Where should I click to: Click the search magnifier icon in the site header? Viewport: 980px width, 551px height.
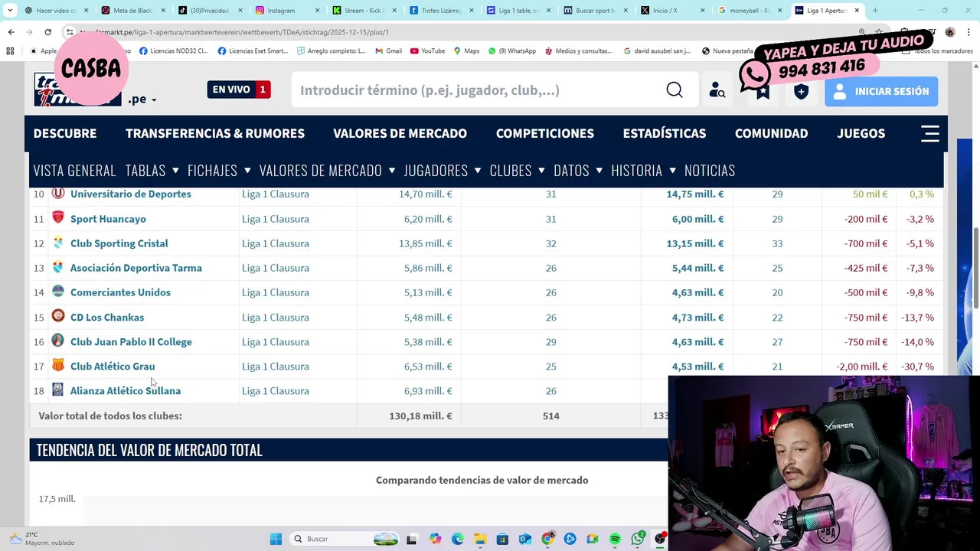pyautogui.click(x=674, y=90)
